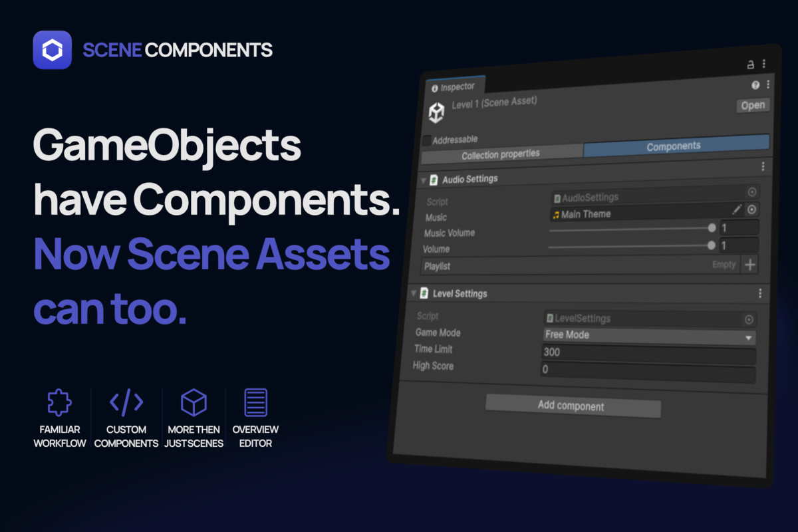
Task: Click the Level Settings header title
Action: coord(460,293)
